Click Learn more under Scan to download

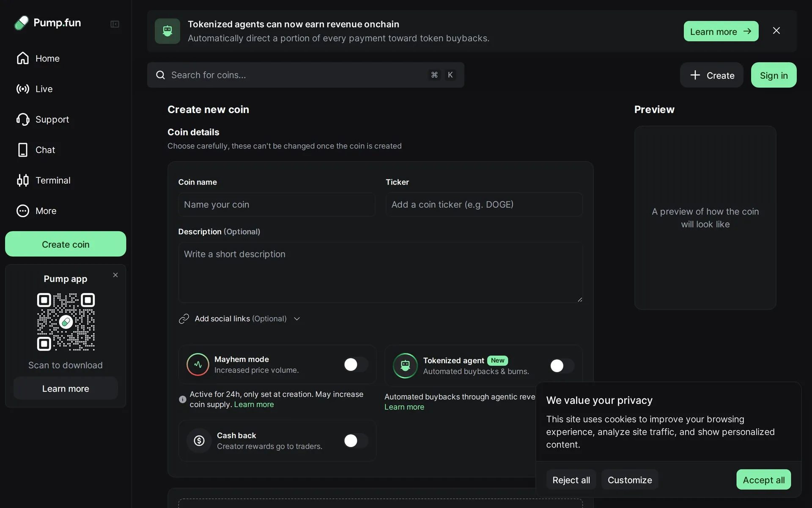coord(66,389)
